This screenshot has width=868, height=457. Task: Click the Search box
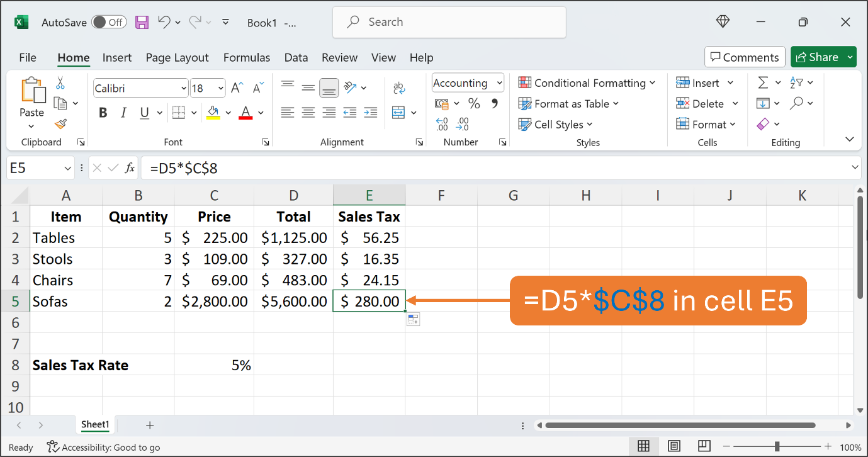[x=449, y=22]
